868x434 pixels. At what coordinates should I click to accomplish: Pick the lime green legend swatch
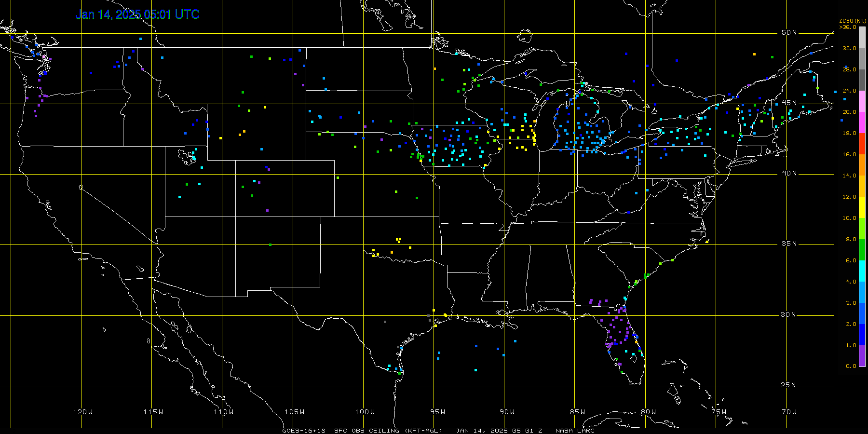pyautogui.click(x=862, y=229)
